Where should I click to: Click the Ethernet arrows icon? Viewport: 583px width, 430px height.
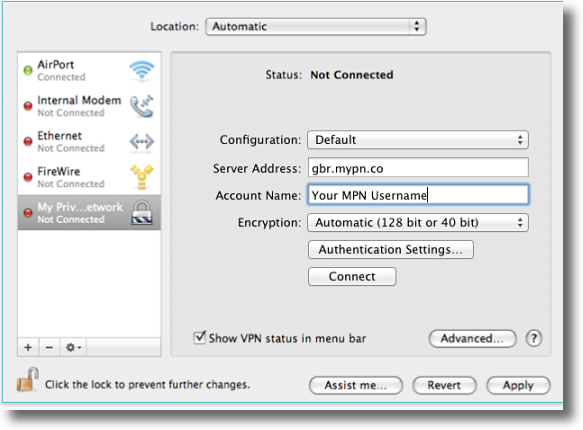[142, 142]
